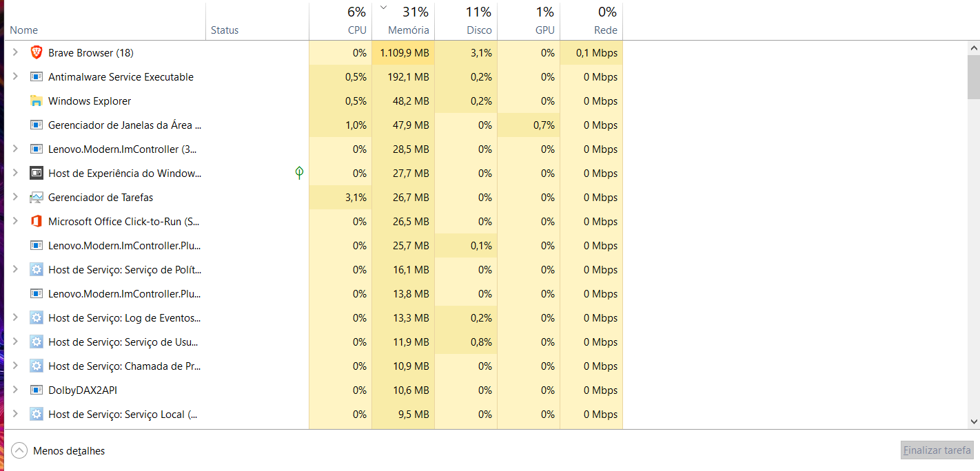
Task: Click the Finalizar tarefa button
Action: point(937,450)
